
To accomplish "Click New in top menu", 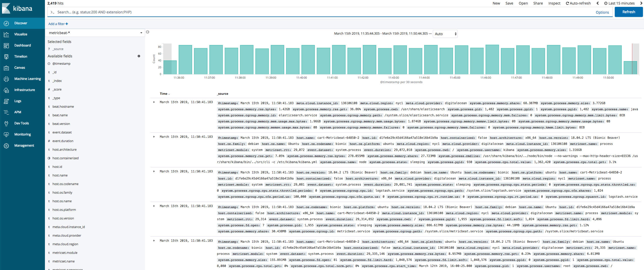I will point(496,3).
